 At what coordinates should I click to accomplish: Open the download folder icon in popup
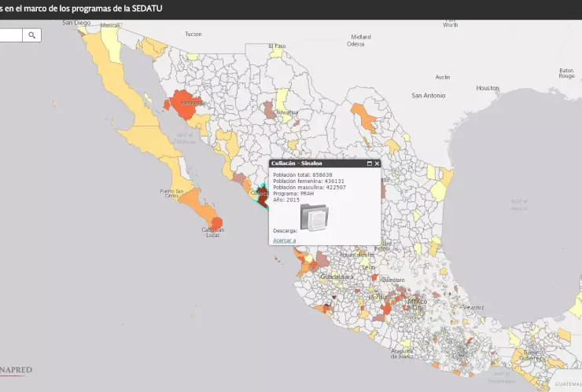click(x=317, y=218)
